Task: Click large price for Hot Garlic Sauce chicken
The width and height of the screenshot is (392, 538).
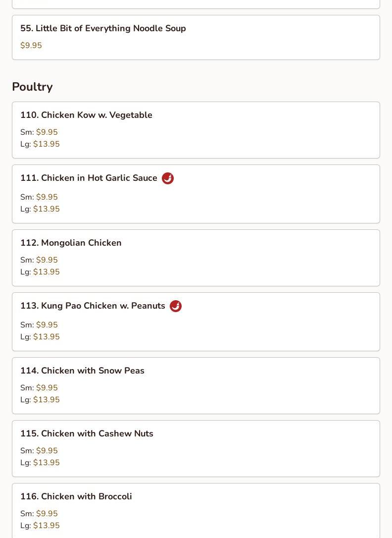Action: click(46, 209)
